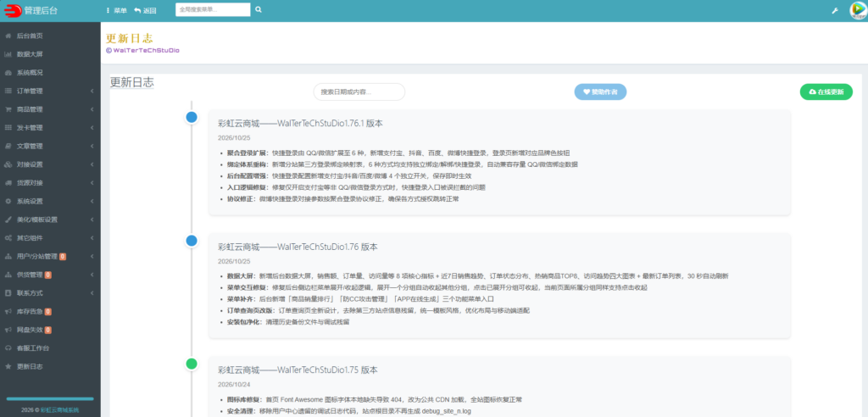Click the dashboard icon beside 系统概况

point(8,73)
